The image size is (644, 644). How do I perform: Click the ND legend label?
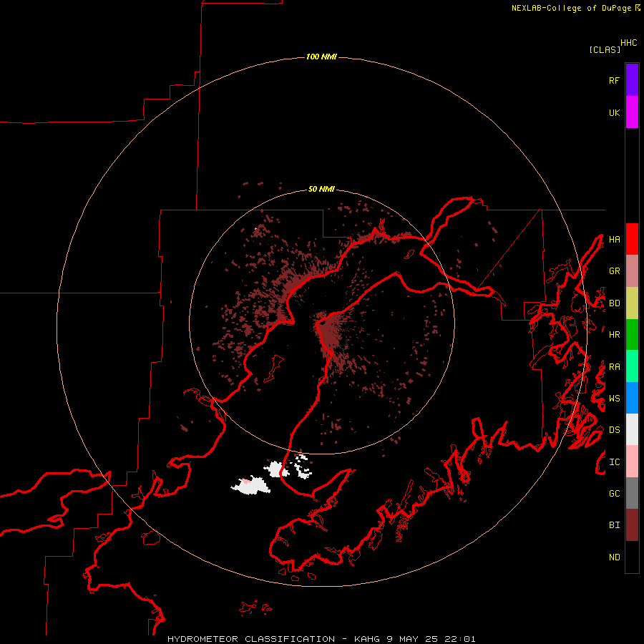point(614,557)
